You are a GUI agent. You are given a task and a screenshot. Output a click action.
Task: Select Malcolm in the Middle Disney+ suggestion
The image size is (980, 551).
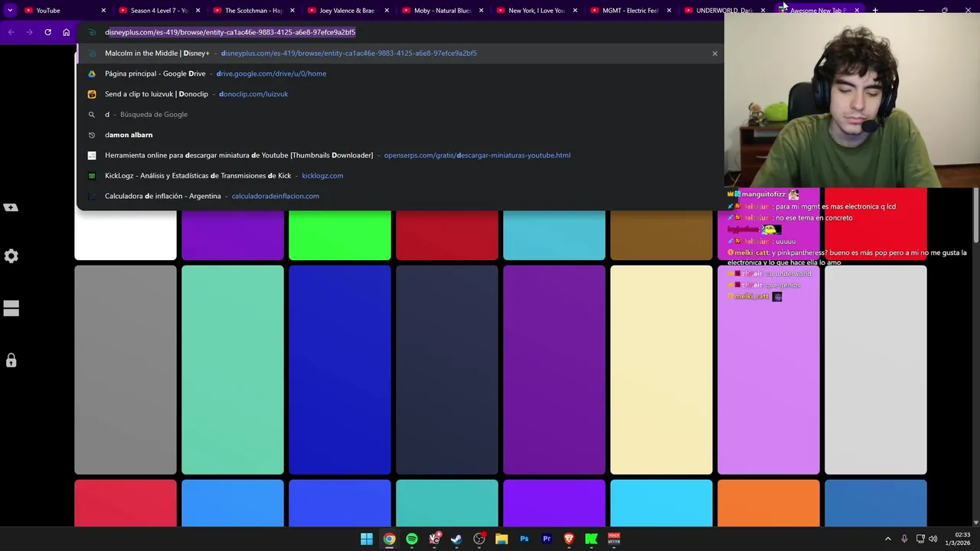(400, 54)
